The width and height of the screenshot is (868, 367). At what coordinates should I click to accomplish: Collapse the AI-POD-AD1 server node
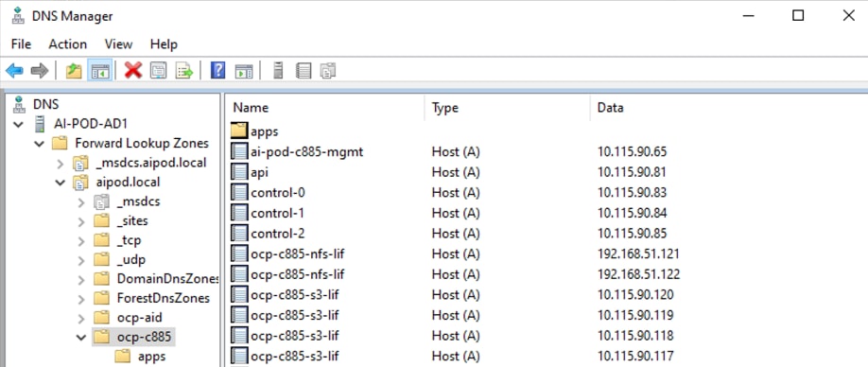[x=19, y=124]
